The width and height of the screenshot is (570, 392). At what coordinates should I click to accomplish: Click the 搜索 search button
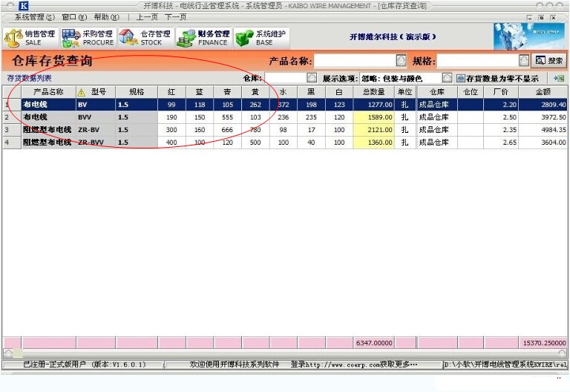(549, 60)
